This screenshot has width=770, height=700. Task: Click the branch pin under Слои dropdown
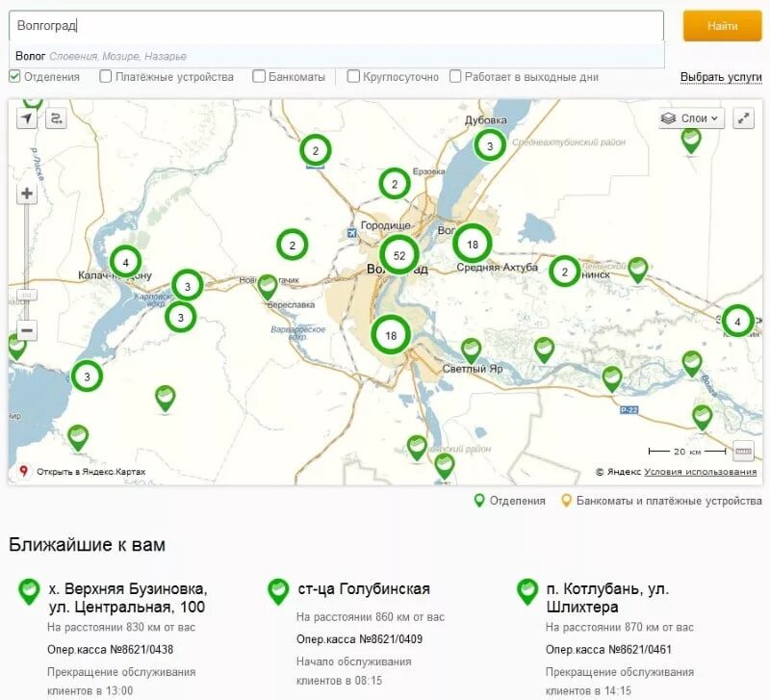(x=691, y=141)
